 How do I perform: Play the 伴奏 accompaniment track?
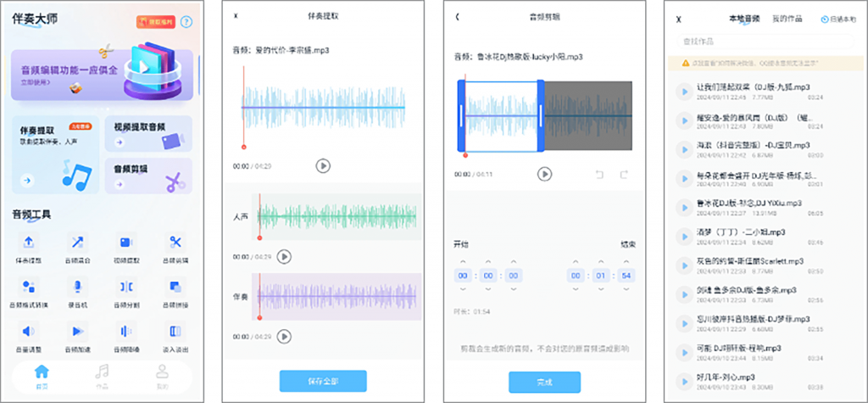tap(284, 336)
